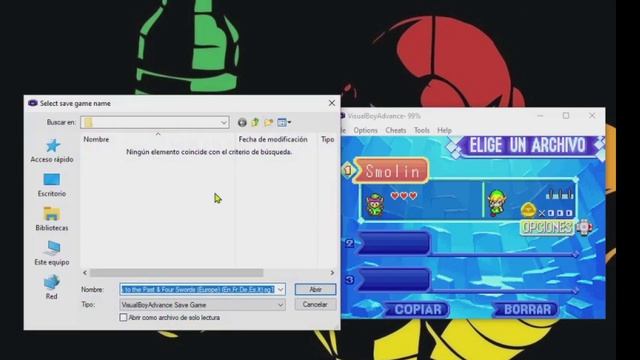Select the Smolin save file slot
Image resolution: width=640 pixels, height=360 pixels.
(392, 171)
